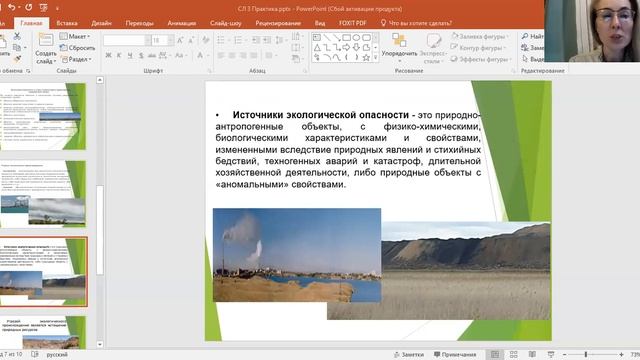640x360 pixels.
Task: Click the Что вы хотите сделать search
Action: coord(416,23)
